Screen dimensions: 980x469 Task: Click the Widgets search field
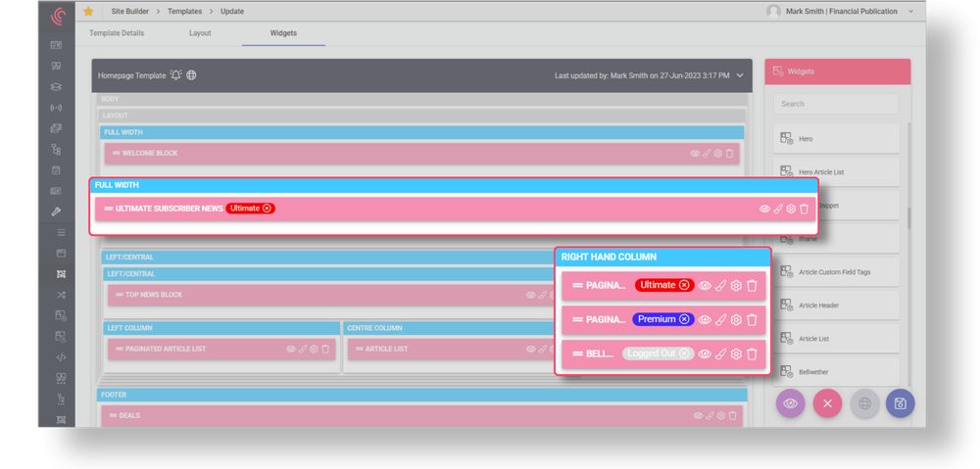coord(836,104)
